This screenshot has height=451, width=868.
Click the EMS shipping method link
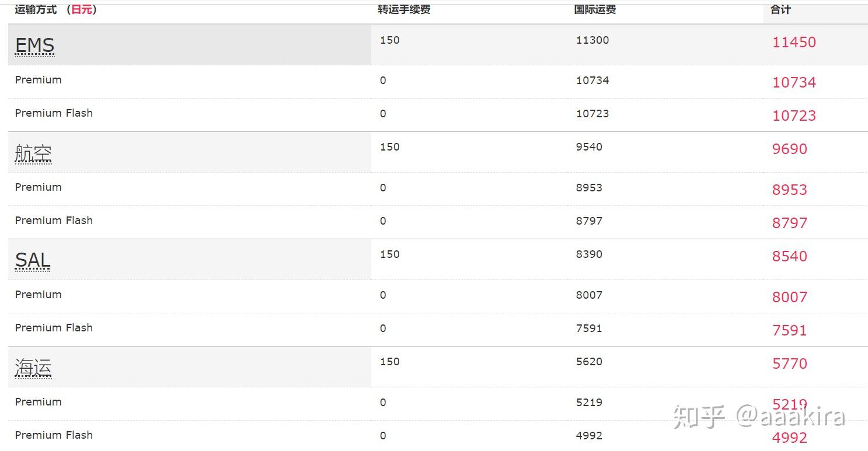tap(34, 46)
